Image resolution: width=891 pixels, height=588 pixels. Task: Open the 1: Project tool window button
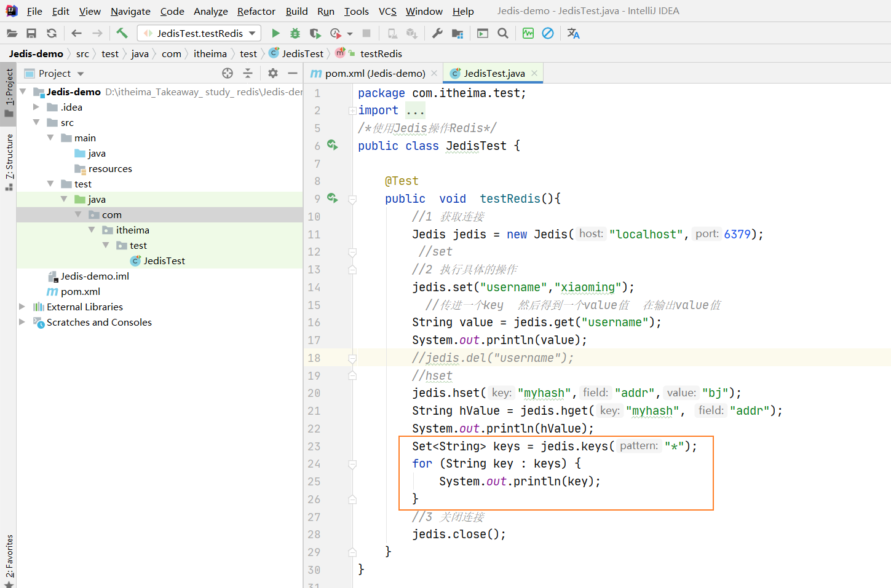click(x=9, y=93)
